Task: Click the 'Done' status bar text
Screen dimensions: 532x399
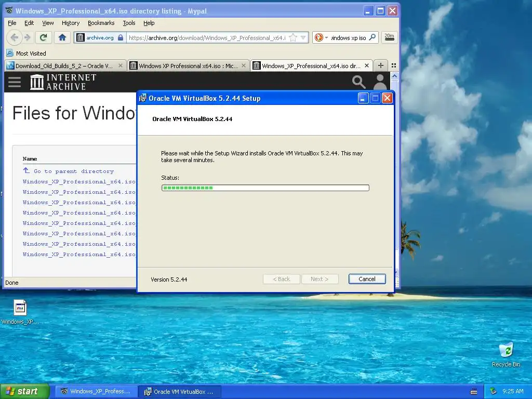Action: pos(12,283)
